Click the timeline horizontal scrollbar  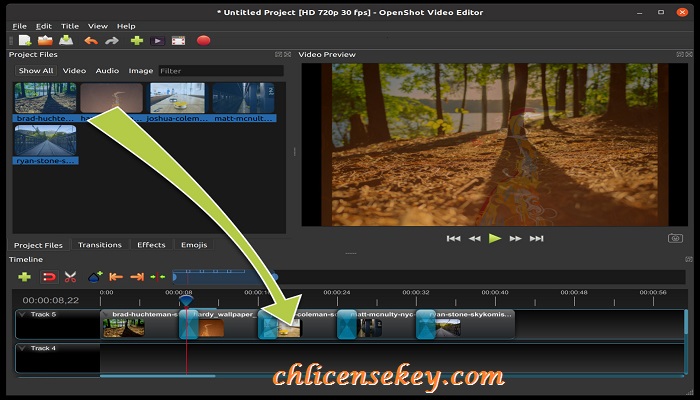coord(158,376)
